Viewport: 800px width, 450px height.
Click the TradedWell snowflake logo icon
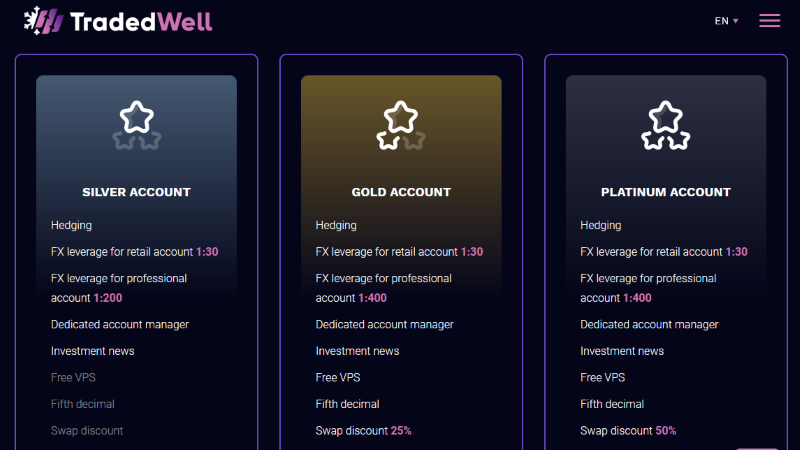(43, 21)
